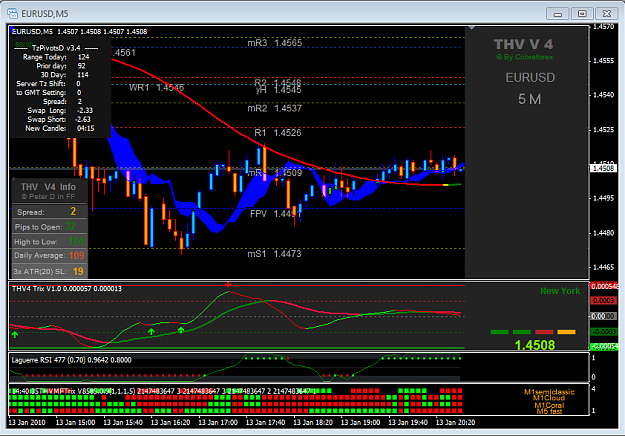Click the chart shift triangle marker
The height and width of the screenshot is (436, 625).
pos(472,28)
